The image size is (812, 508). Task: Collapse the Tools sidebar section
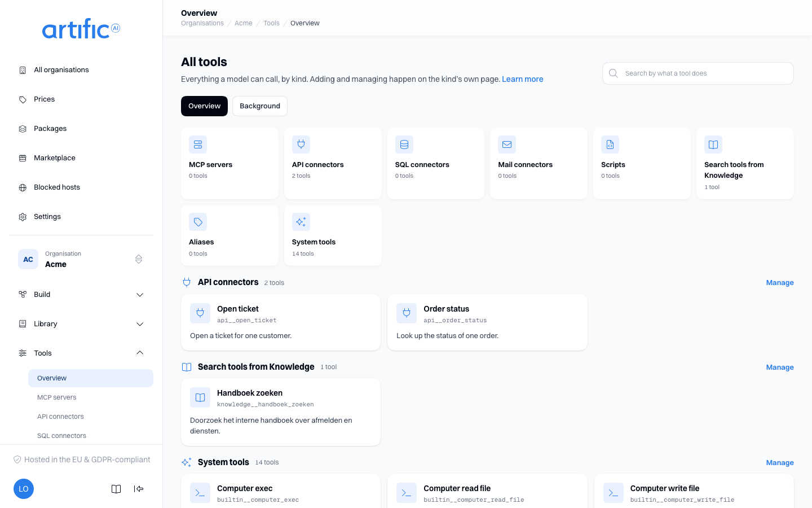pos(81,353)
